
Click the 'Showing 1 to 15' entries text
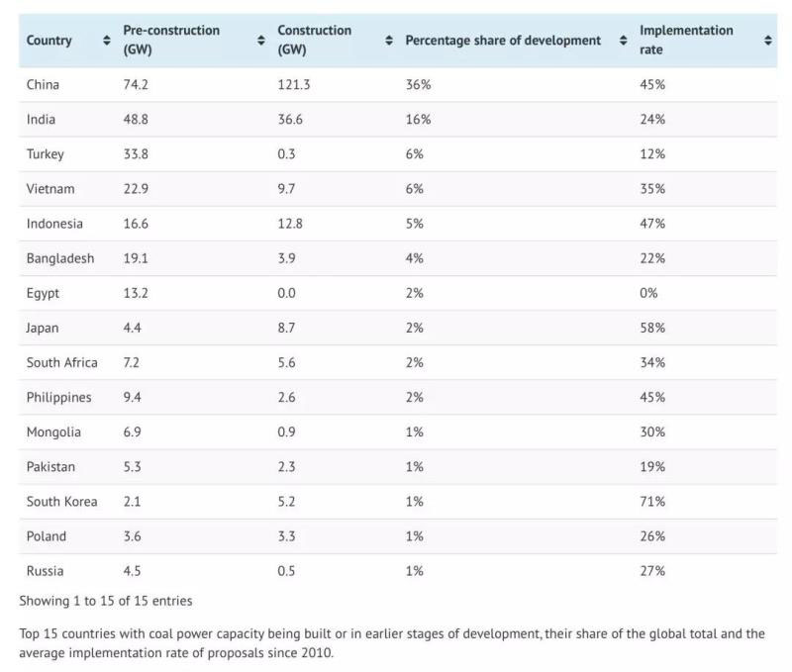click(106, 601)
